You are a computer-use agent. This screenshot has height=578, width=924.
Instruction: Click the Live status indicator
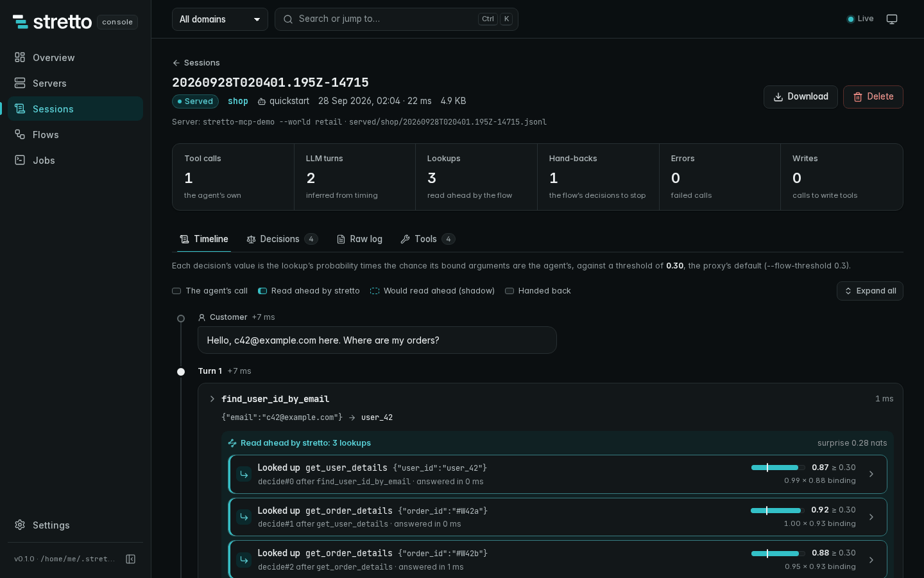[x=860, y=19]
